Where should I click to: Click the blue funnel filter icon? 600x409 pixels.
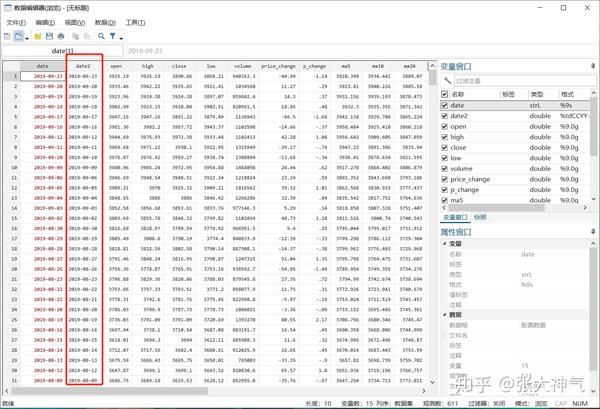(112, 36)
